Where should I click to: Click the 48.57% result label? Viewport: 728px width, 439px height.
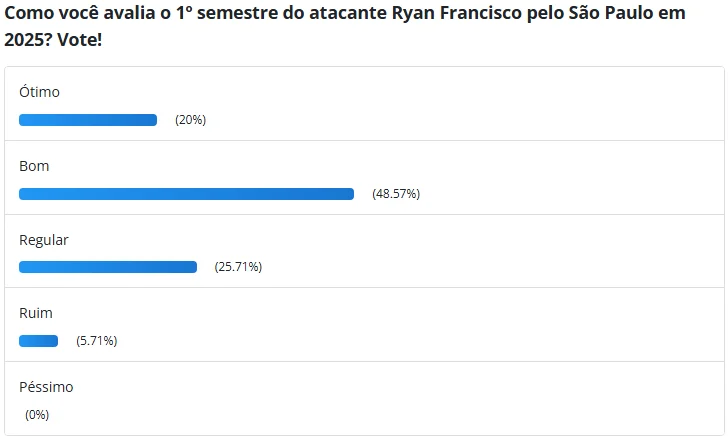[x=396, y=194]
